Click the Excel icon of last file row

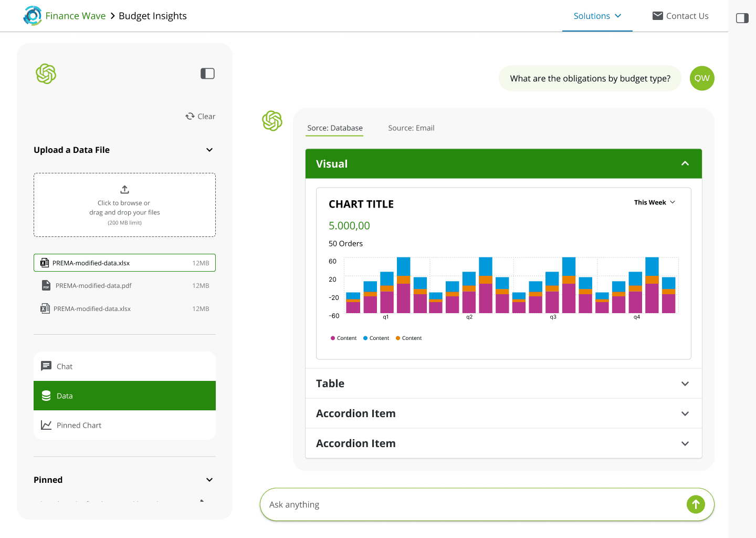click(x=45, y=308)
